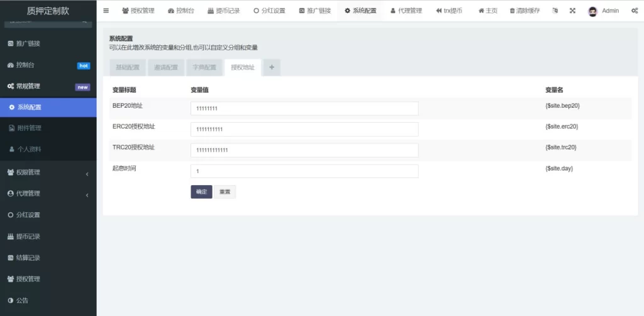Switch to the 推广链接 top tab
644x316 pixels.
(314, 11)
